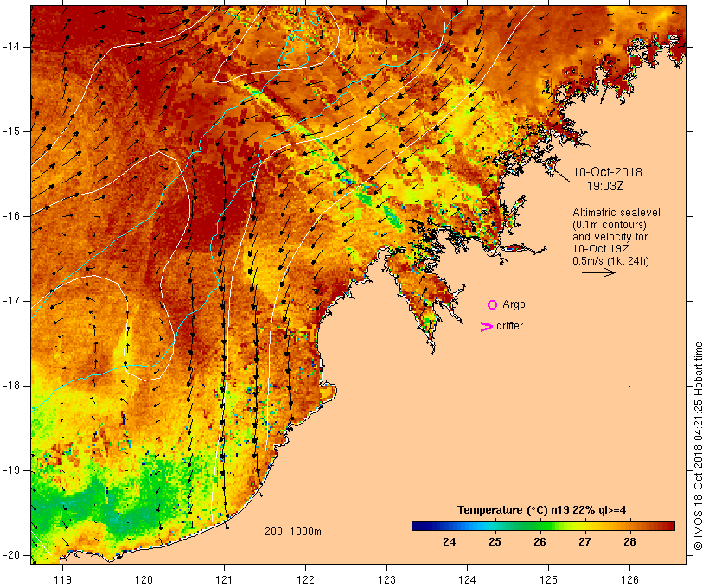
Task: Click the '-19' latitude axis label
Action: coord(11,471)
